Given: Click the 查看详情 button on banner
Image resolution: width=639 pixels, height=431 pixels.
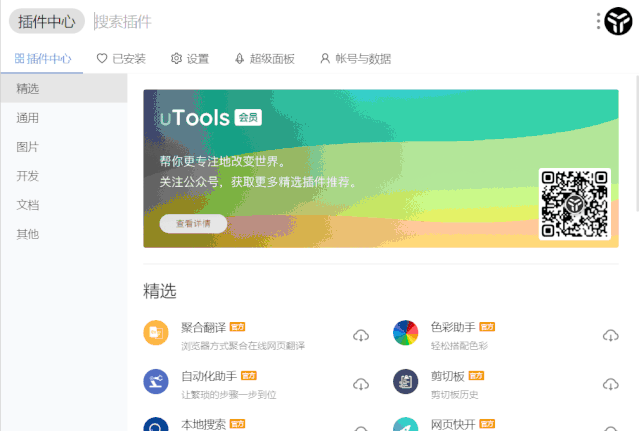Looking at the screenshot, I should 193,224.
